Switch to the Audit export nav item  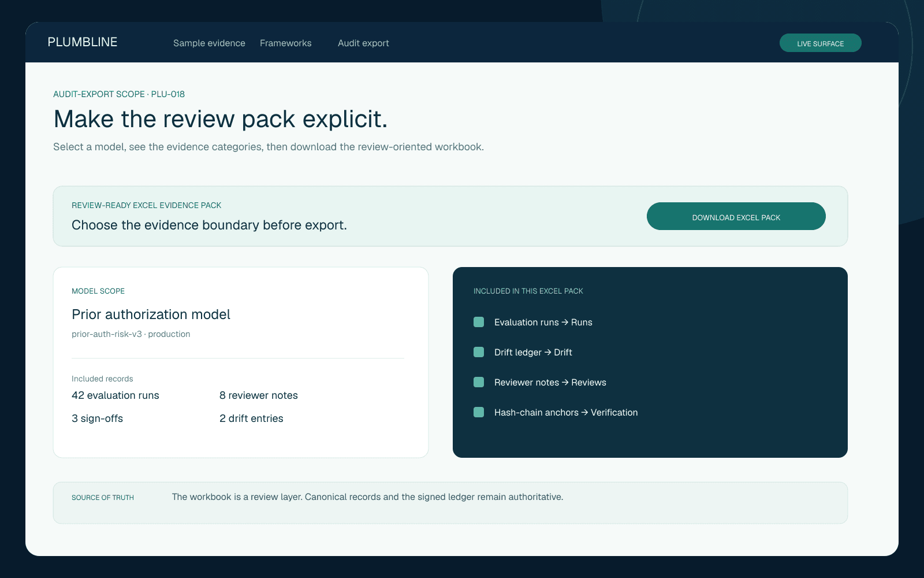pyautogui.click(x=363, y=43)
